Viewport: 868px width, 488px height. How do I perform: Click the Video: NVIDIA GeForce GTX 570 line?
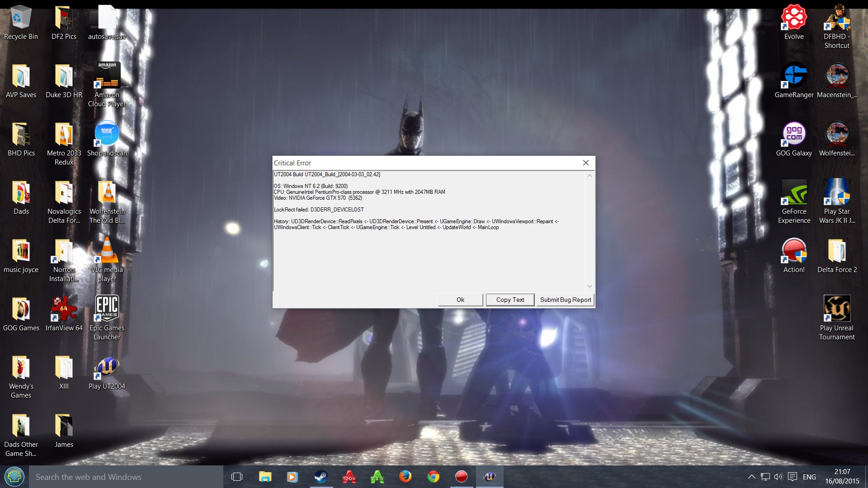coord(318,198)
